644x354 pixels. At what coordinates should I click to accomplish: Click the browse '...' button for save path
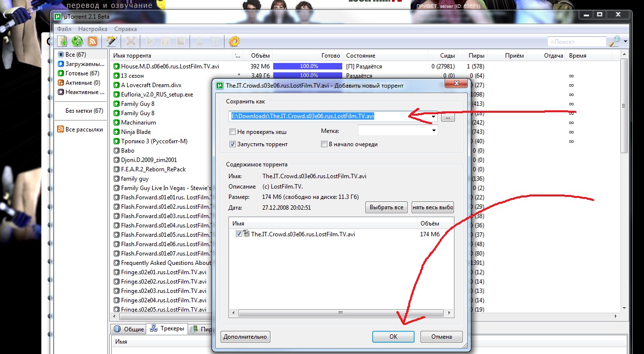coord(448,117)
